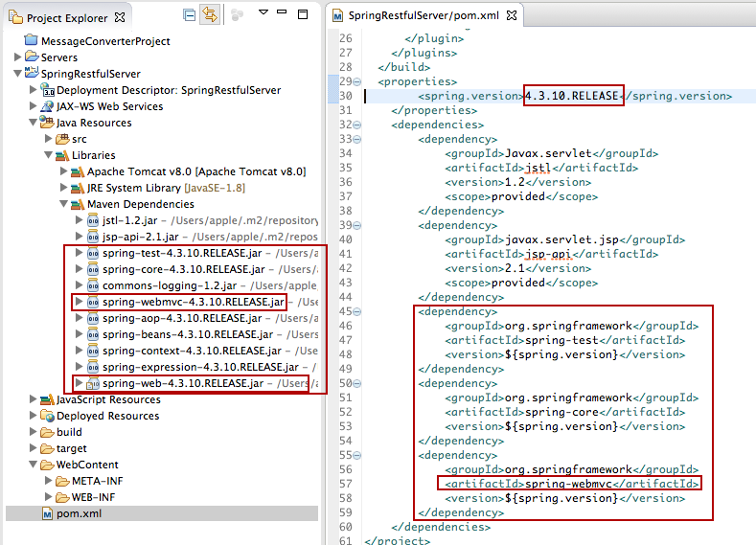Select spring-web-4.3.10.RELEASE.jar entry

coord(183,383)
